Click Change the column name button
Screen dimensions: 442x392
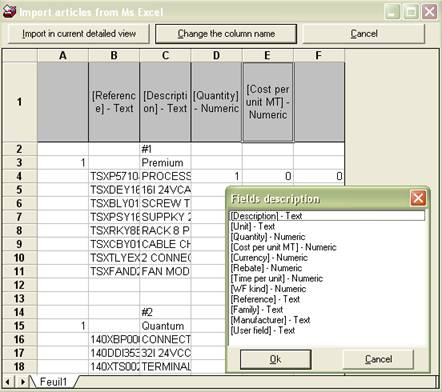pyautogui.click(x=226, y=34)
